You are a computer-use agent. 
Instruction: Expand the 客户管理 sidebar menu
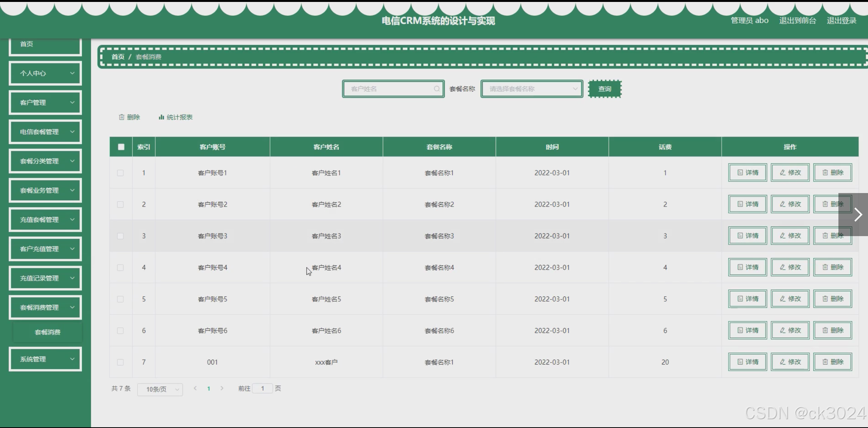(x=45, y=103)
